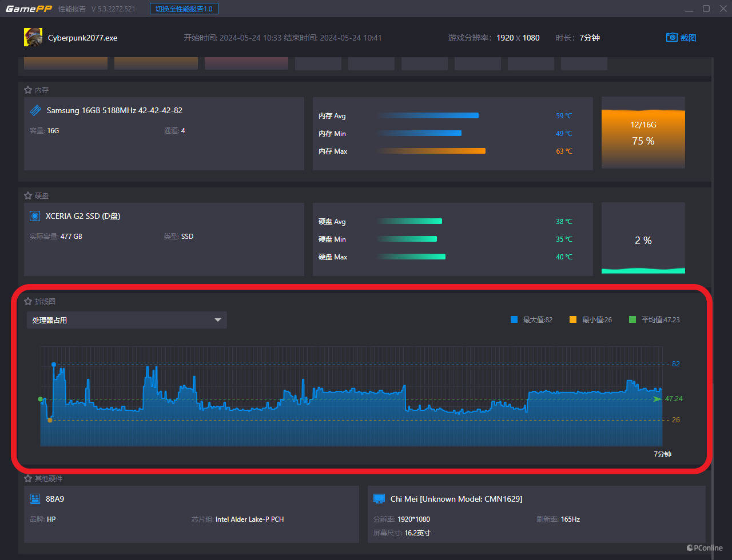732x560 pixels.
Task: Click the 38 ℃ disk avg value
Action: click(564, 222)
